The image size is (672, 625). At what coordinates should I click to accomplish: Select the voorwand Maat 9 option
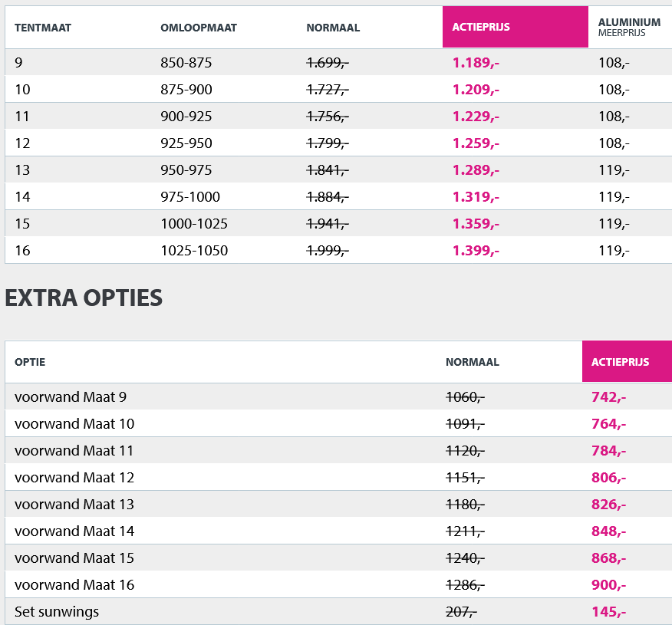(71, 396)
